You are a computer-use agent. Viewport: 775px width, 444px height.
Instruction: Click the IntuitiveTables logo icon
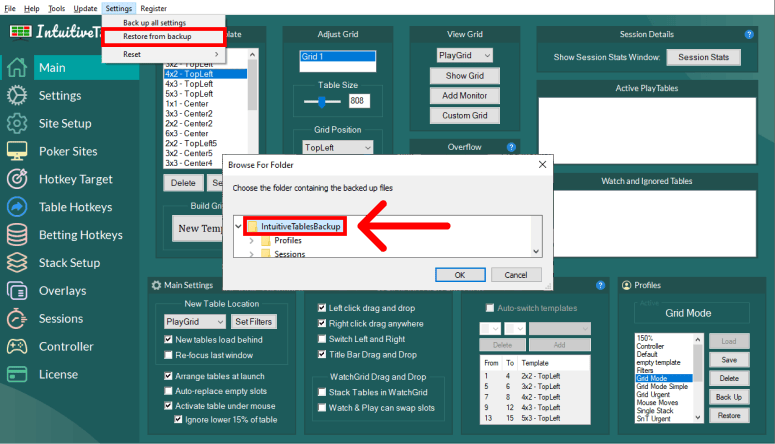(20, 32)
